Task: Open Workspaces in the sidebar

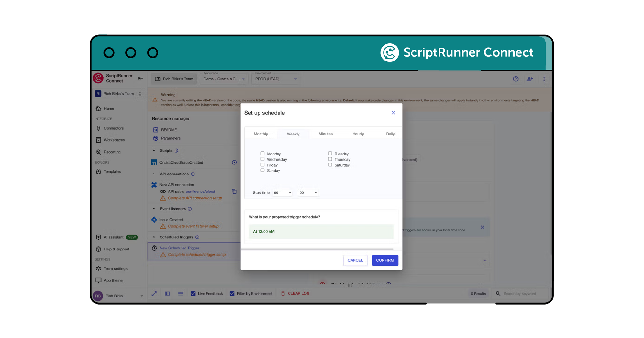Action: [110, 140]
